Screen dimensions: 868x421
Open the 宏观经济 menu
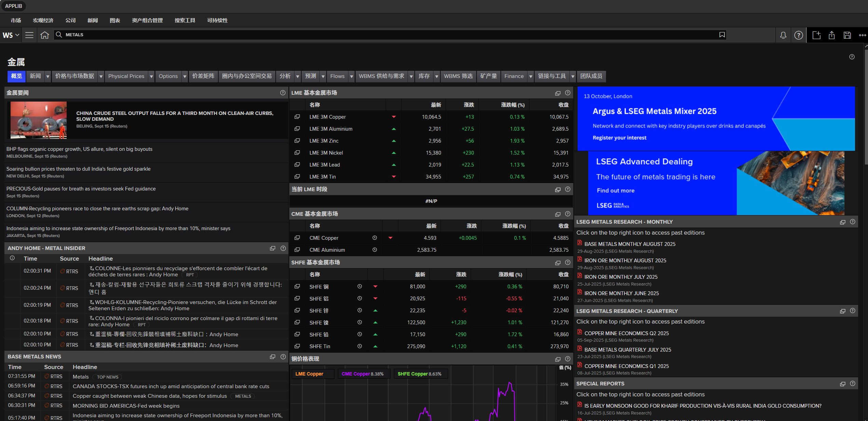tap(43, 21)
